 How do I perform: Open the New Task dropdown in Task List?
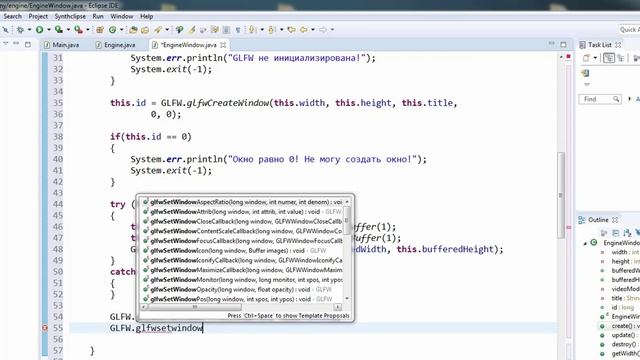pos(595,58)
